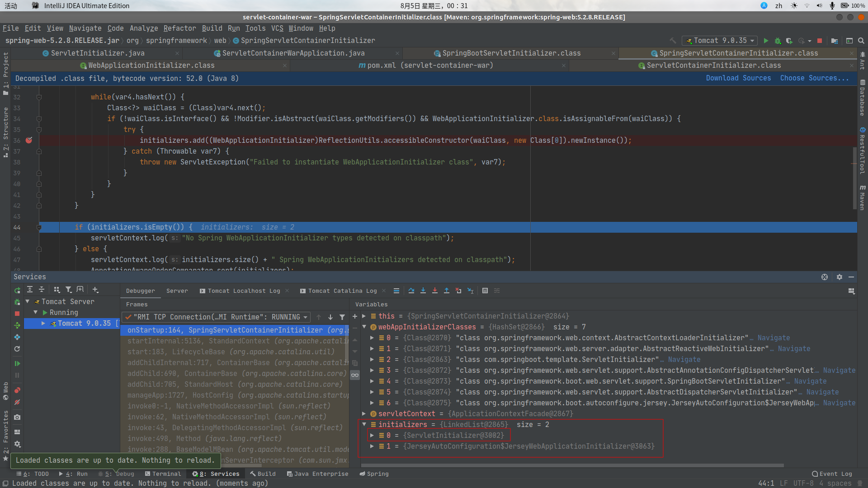Viewport: 868px width, 488px height.
Task: Open Project Structure icon in the main toolbar
Action: [x=835, y=41]
